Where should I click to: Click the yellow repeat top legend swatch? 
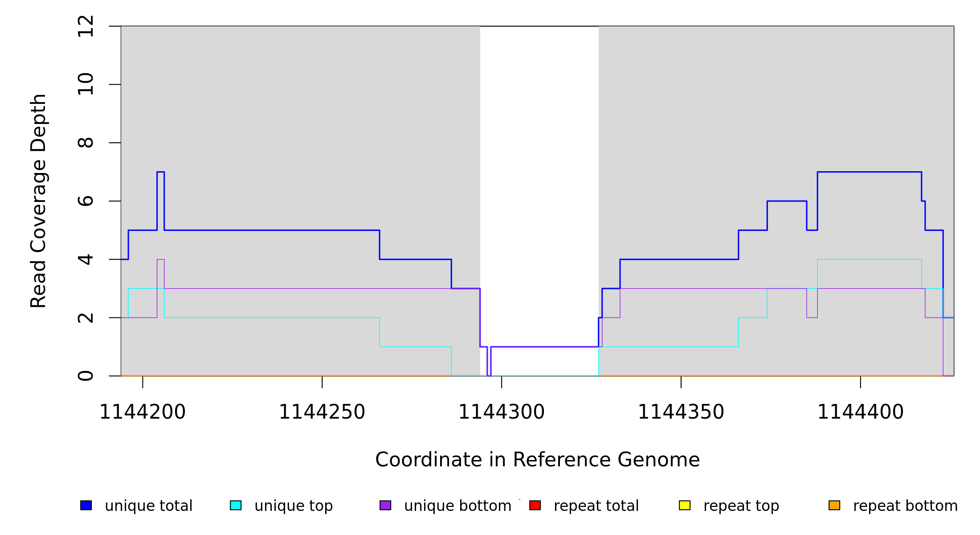(x=685, y=505)
